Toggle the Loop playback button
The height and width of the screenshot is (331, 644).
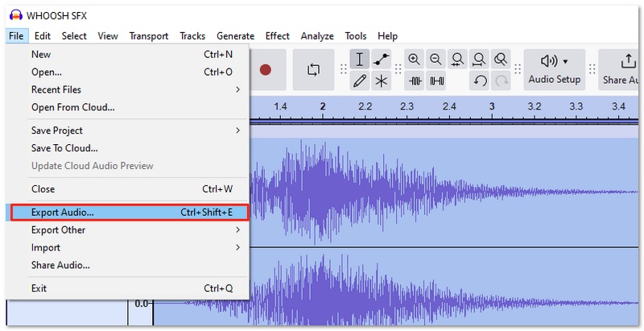click(x=313, y=70)
